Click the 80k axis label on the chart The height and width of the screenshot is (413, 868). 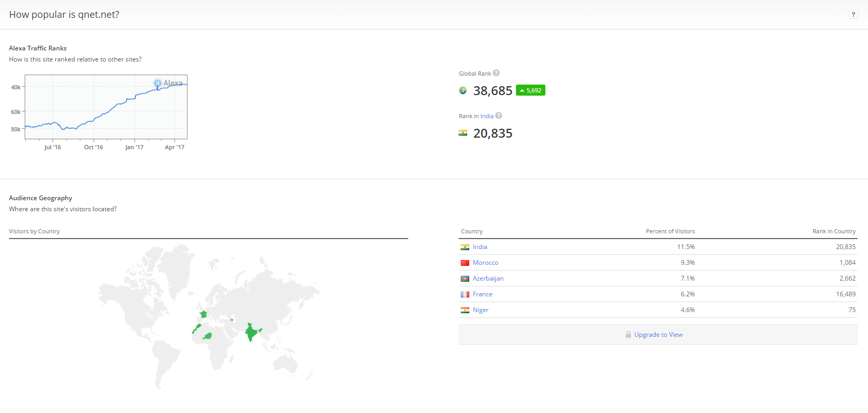[x=16, y=129]
